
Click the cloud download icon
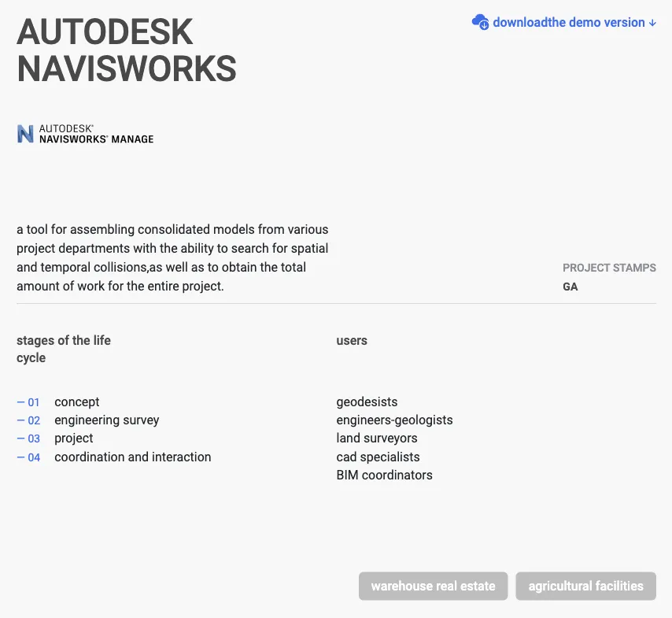[480, 22]
